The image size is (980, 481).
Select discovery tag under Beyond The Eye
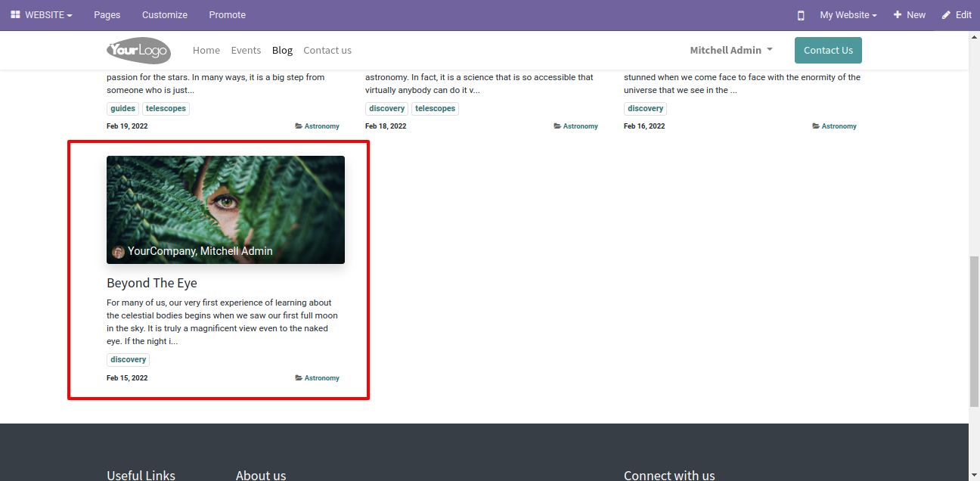(128, 360)
